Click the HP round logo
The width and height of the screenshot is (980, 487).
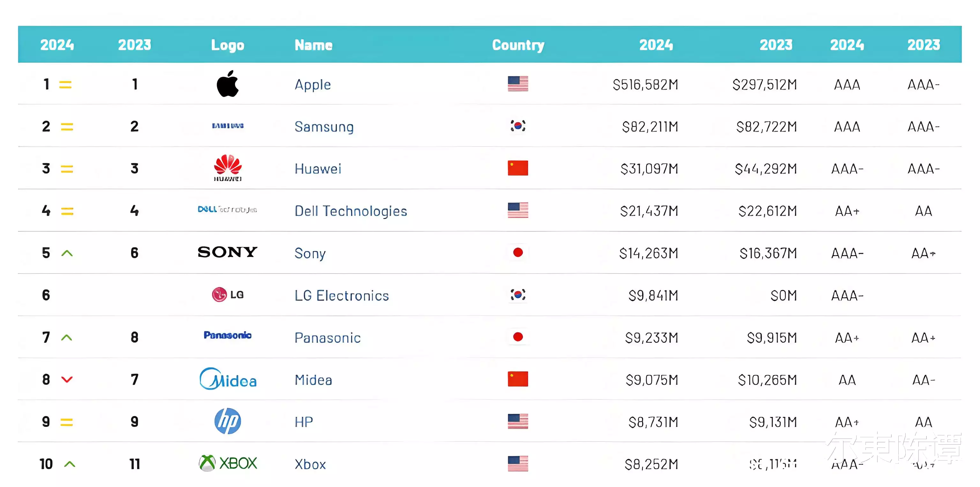(x=227, y=421)
